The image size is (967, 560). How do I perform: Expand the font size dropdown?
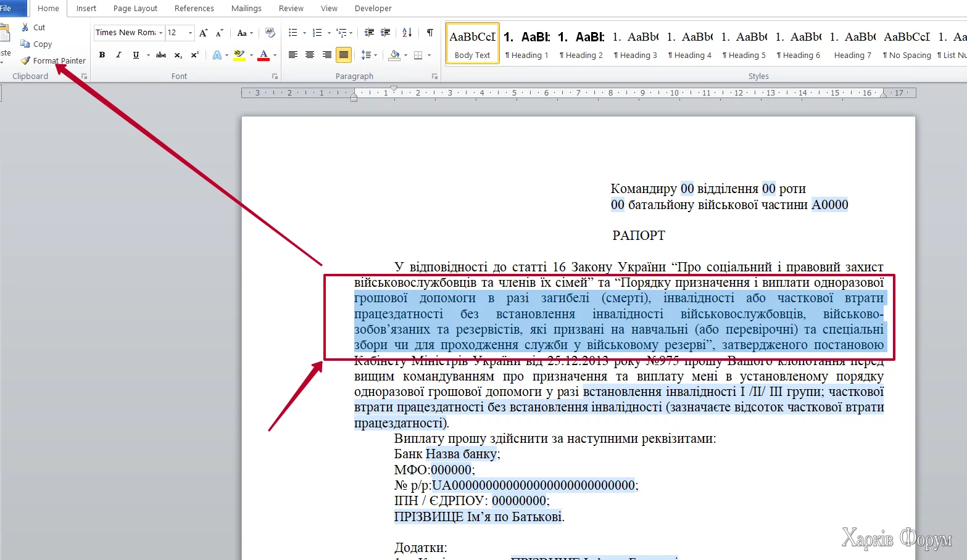pyautogui.click(x=190, y=33)
